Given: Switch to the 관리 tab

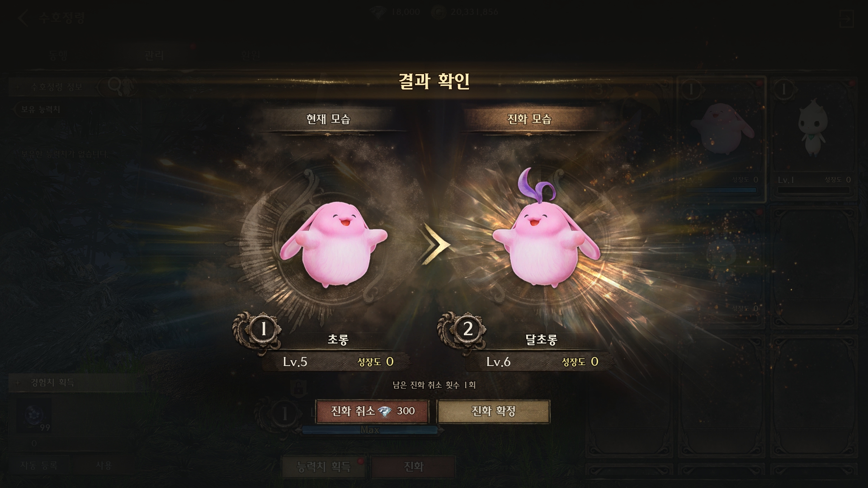Looking at the screenshot, I should click(x=154, y=55).
